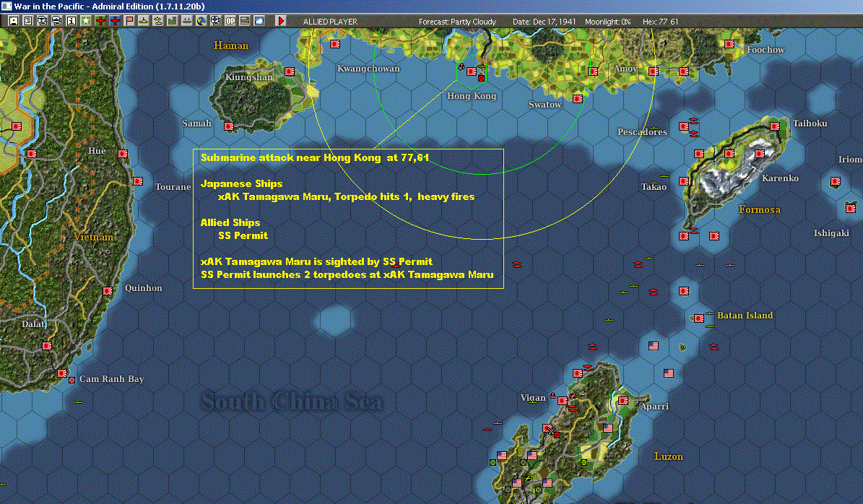
Task: Click the third toolbar icon with stacked screens
Action: coord(43,21)
